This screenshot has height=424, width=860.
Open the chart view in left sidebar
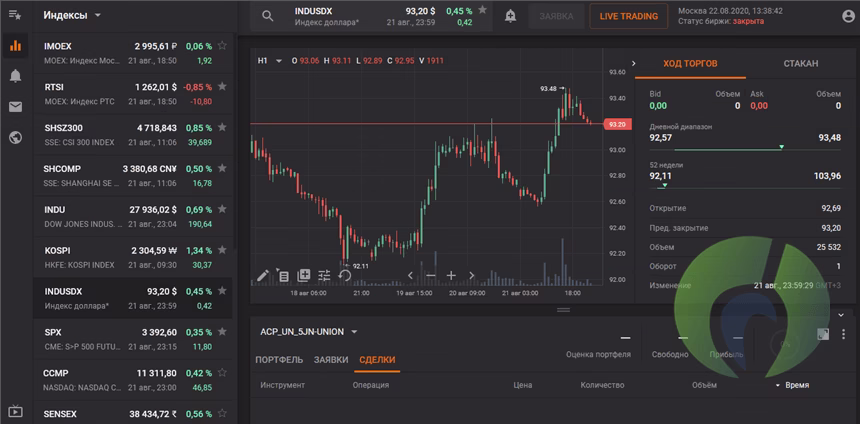pyautogui.click(x=15, y=46)
